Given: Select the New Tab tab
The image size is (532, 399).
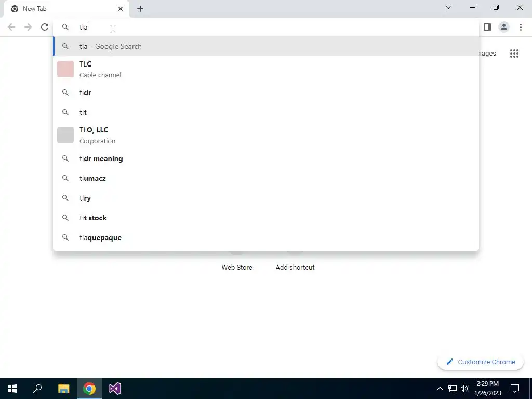Looking at the screenshot, I should (x=67, y=9).
